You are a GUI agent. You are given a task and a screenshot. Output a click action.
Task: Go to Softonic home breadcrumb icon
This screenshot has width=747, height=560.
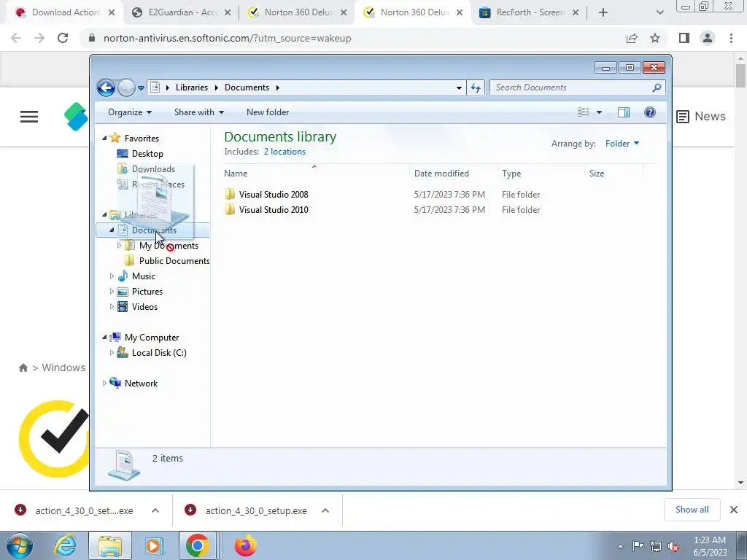23,367
